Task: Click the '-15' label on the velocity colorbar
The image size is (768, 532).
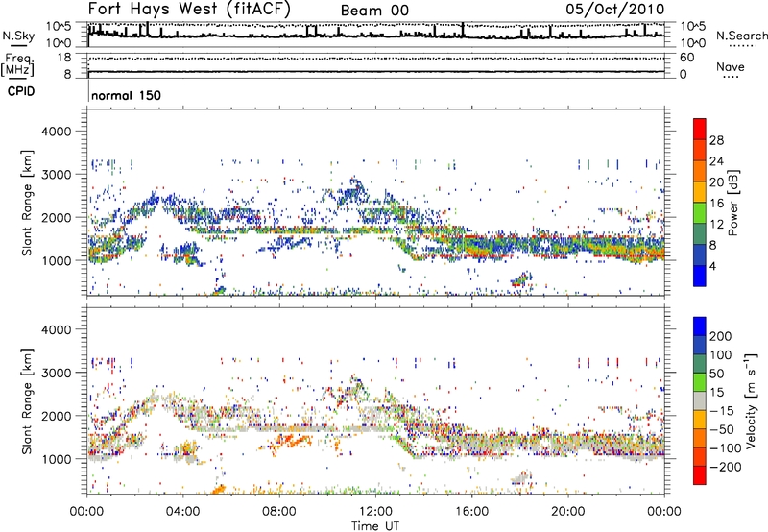Action: point(722,411)
